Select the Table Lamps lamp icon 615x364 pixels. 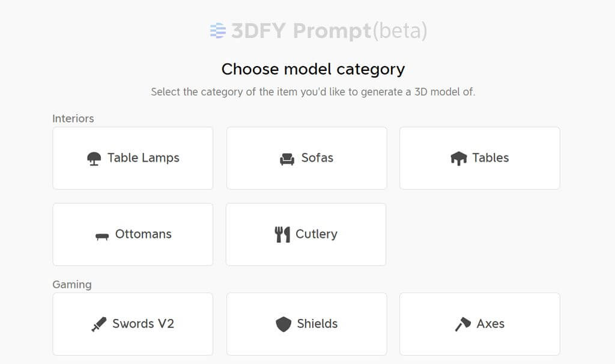(95, 158)
